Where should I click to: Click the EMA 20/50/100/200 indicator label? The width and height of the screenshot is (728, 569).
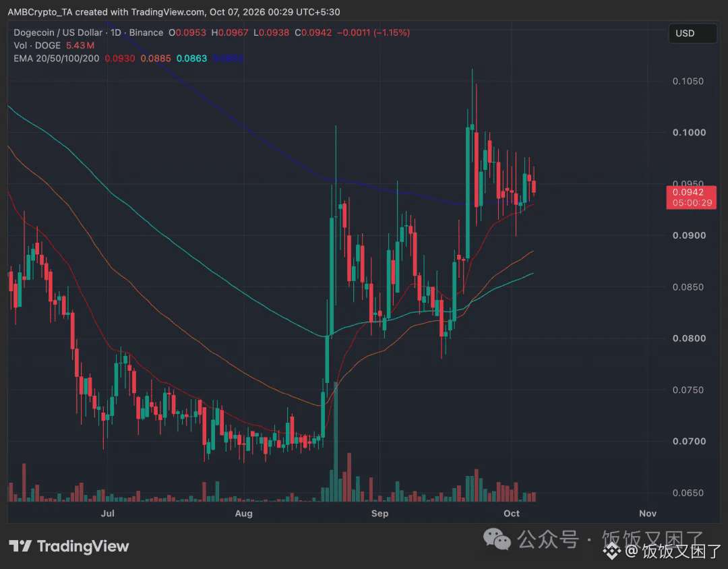pyautogui.click(x=56, y=59)
